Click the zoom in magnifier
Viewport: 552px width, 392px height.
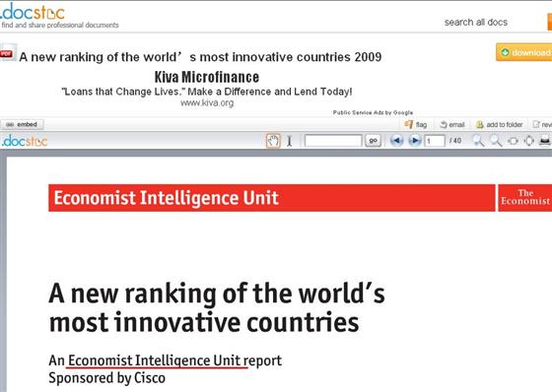point(478,141)
